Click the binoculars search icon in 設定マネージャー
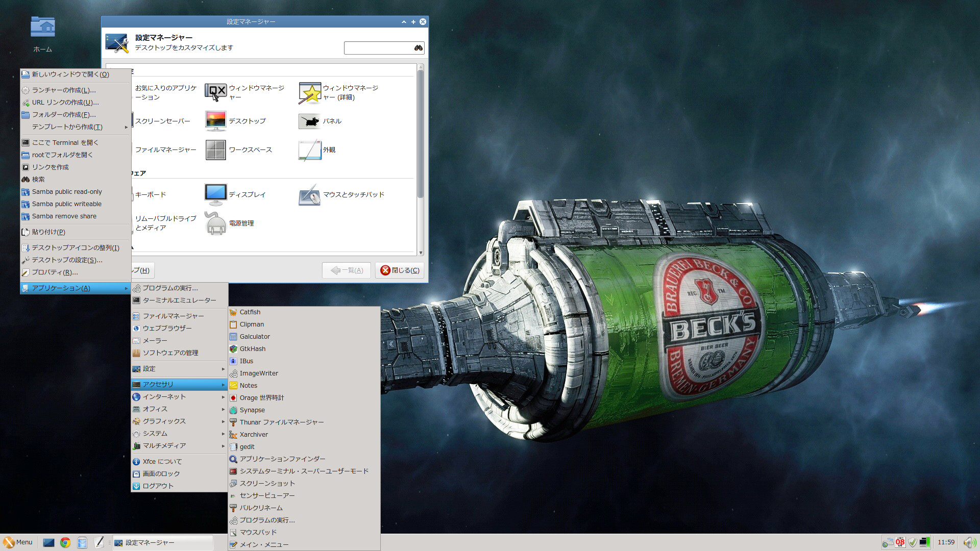Image resolution: width=980 pixels, height=551 pixels. click(419, 48)
